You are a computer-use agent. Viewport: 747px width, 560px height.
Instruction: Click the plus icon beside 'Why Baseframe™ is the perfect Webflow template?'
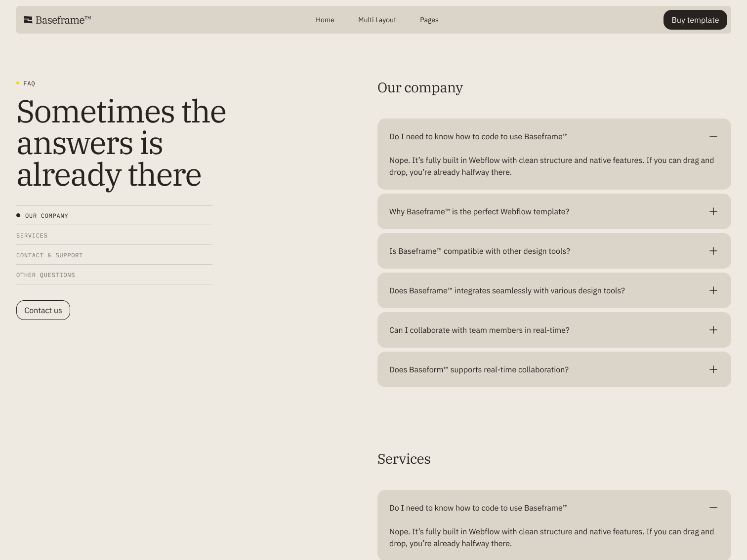pos(713,211)
